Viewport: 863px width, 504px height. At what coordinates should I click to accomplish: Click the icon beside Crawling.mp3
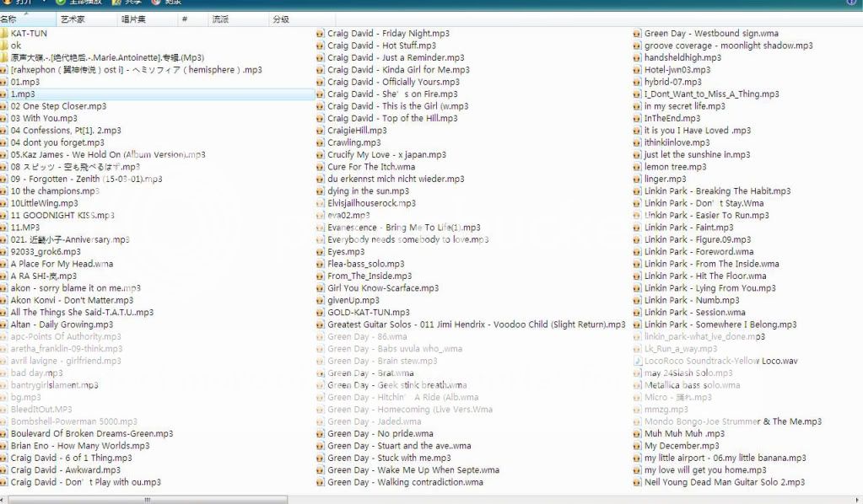click(x=321, y=142)
